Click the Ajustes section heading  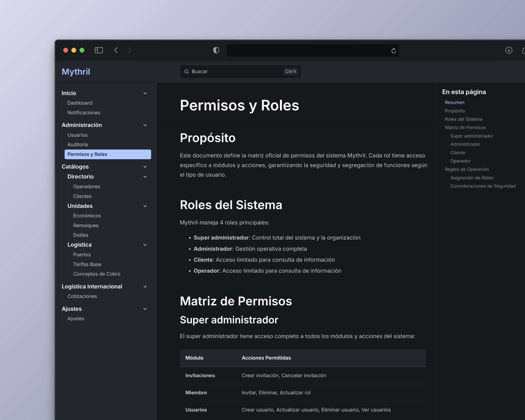click(72, 309)
